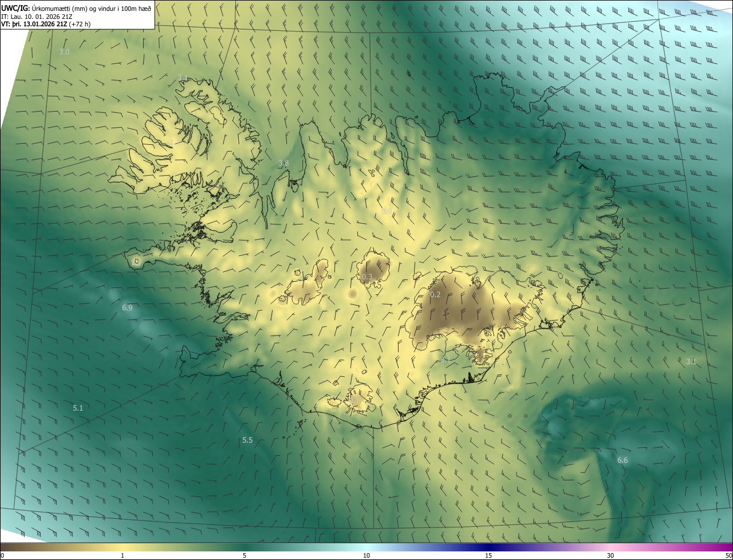Click the 0.3 value label on Hofsjökull

[367, 277]
